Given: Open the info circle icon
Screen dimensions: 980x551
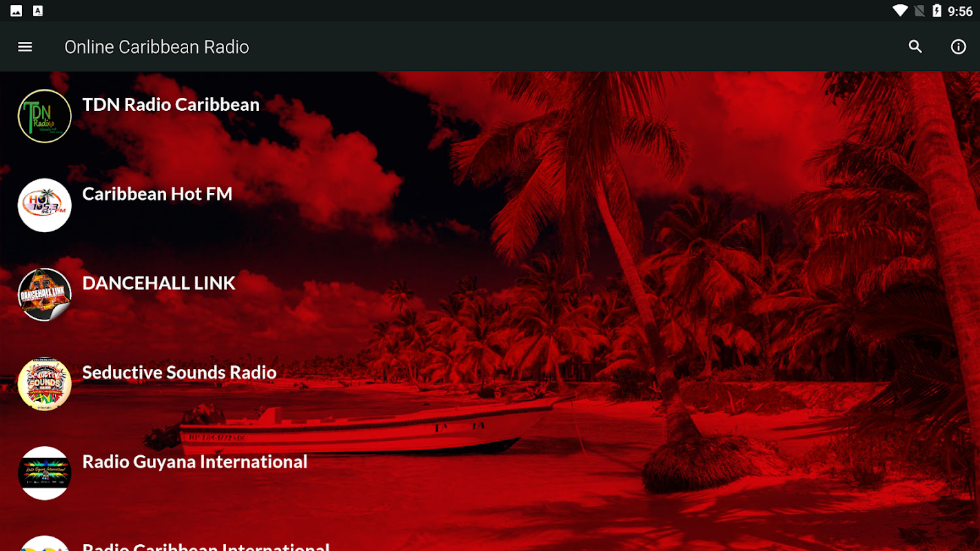Looking at the screenshot, I should pos(959,47).
